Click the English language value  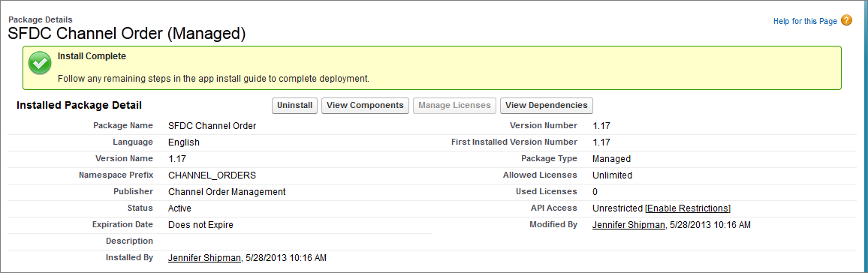pyautogui.click(x=184, y=142)
